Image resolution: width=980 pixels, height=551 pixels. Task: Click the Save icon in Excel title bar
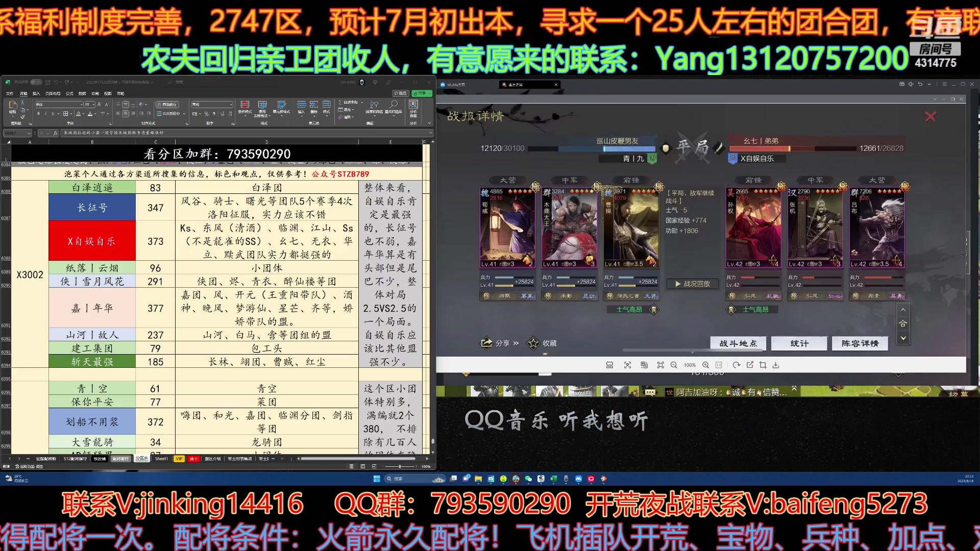click(47, 82)
